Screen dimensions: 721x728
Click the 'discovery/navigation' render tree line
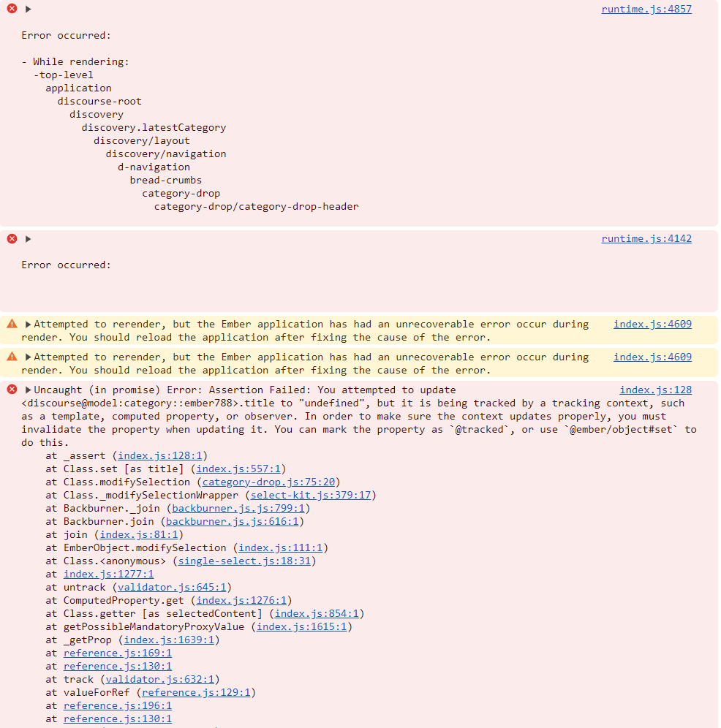166,153
